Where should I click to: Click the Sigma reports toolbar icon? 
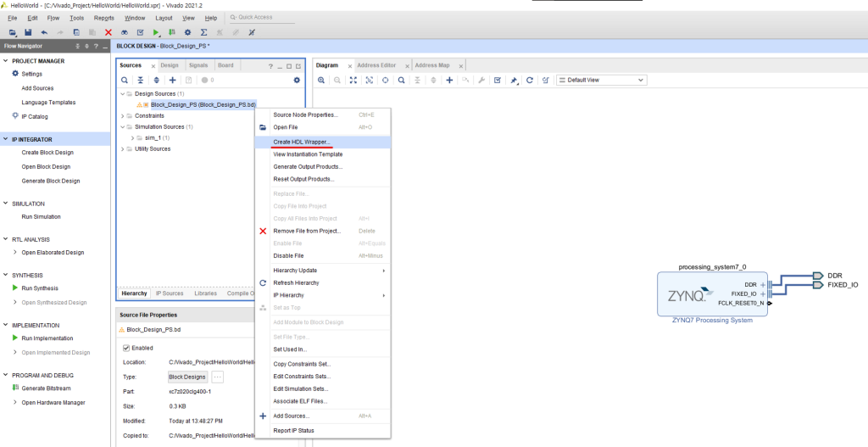[203, 33]
